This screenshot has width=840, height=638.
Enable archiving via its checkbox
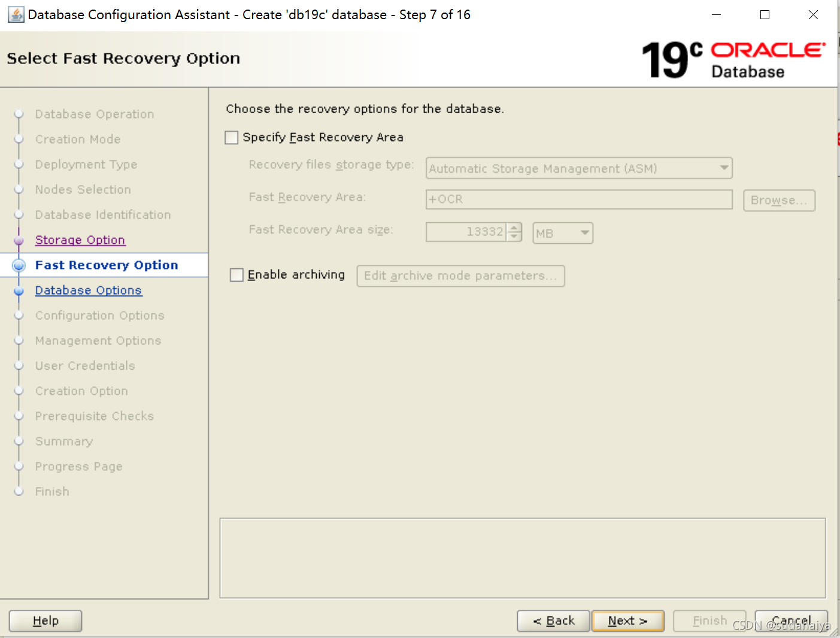click(x=237, y=275)
